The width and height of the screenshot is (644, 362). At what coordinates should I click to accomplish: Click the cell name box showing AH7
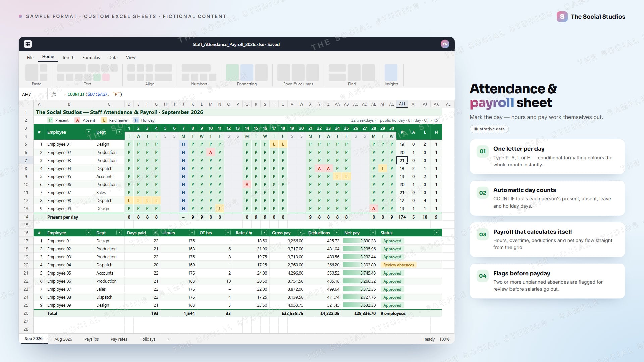click(x=33, y=94)
